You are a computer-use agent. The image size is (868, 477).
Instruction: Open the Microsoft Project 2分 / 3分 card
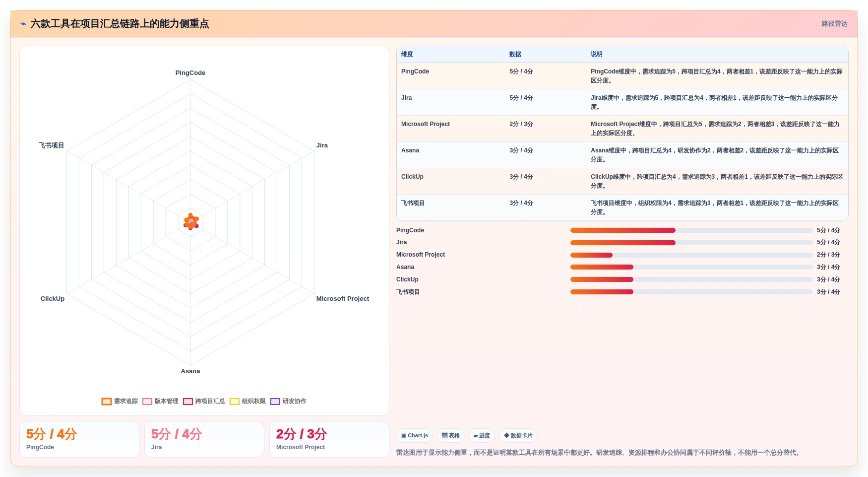click(329, 439)
